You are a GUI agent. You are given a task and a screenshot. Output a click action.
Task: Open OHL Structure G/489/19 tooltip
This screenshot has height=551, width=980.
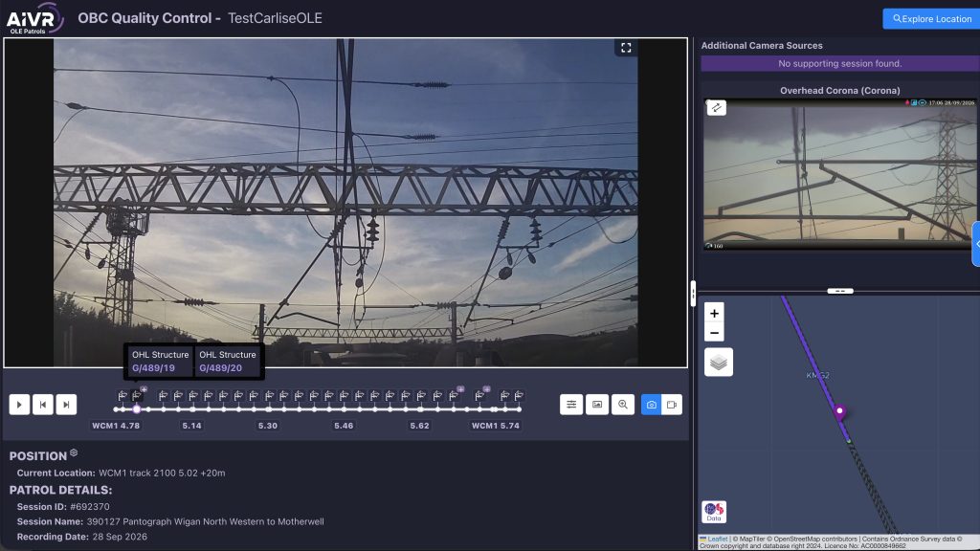click(x=160, y=361)
